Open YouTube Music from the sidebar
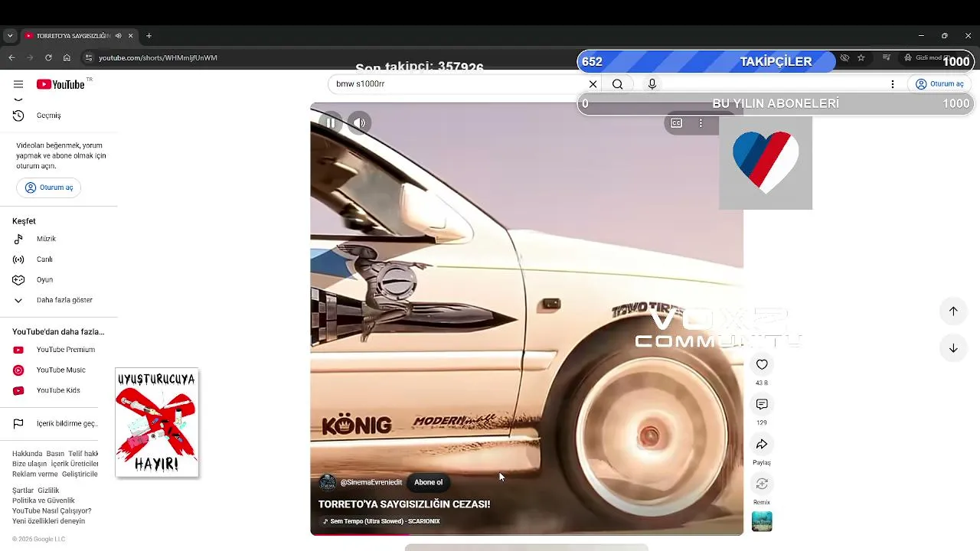 tap(61, 370)
